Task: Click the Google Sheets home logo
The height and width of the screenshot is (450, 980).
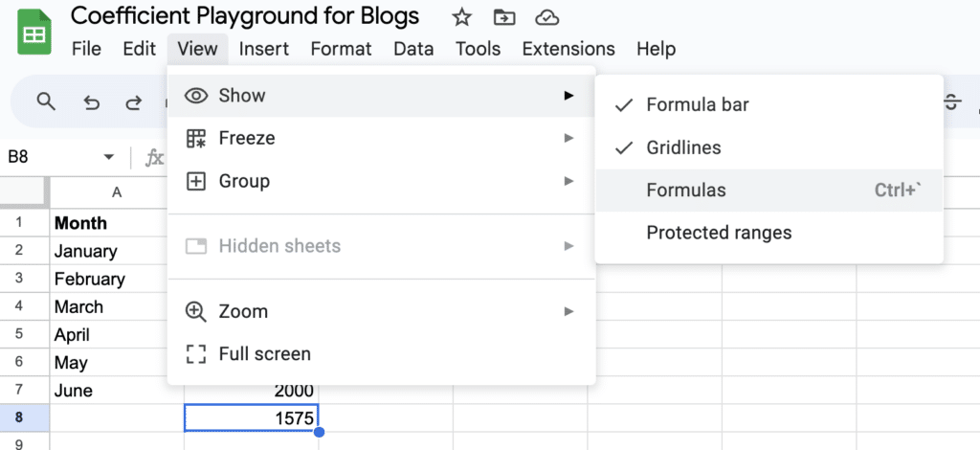Action: (34, 32)
